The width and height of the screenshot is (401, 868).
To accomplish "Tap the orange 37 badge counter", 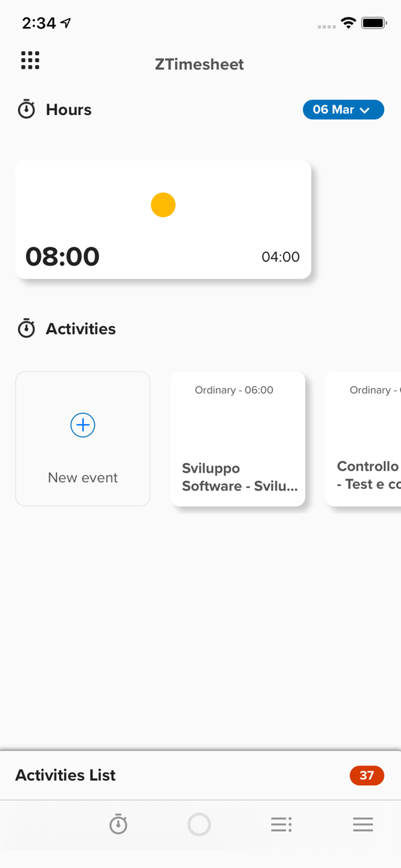I will point(367,775).
